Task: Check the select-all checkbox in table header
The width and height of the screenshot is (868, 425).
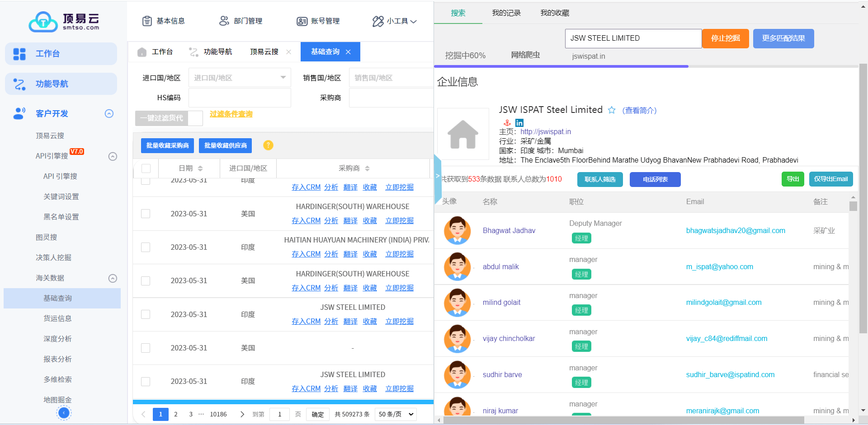Action: coord(146,168)
